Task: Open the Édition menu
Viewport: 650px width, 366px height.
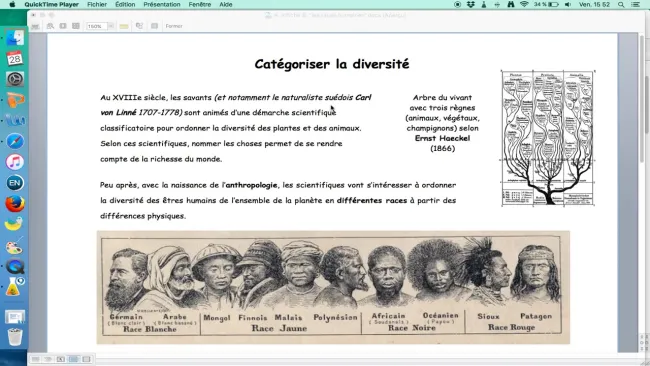Action: (125, 5)
